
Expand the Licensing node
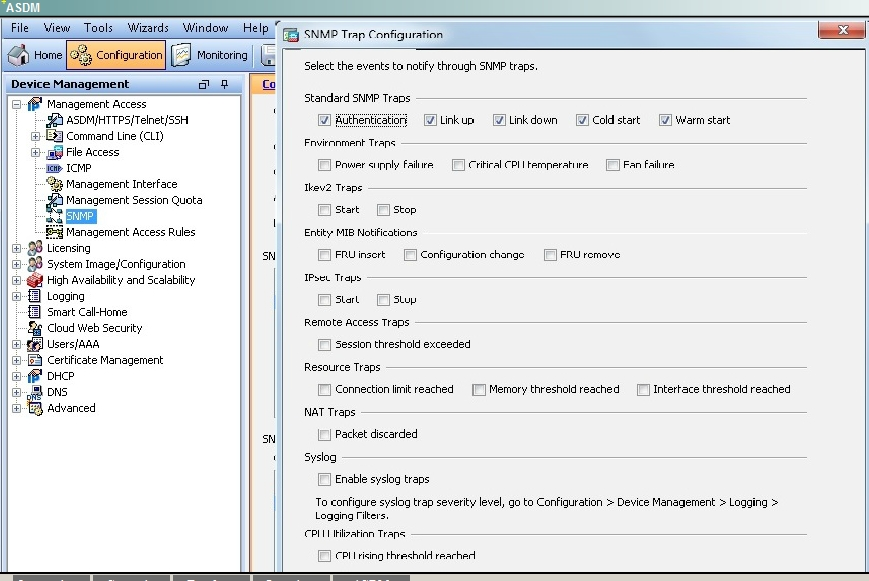16,248
